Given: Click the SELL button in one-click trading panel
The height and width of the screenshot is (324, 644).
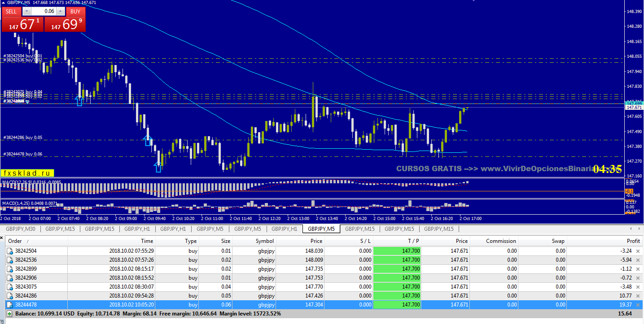Looking at the screenshot, I should (x=11, y=12).
